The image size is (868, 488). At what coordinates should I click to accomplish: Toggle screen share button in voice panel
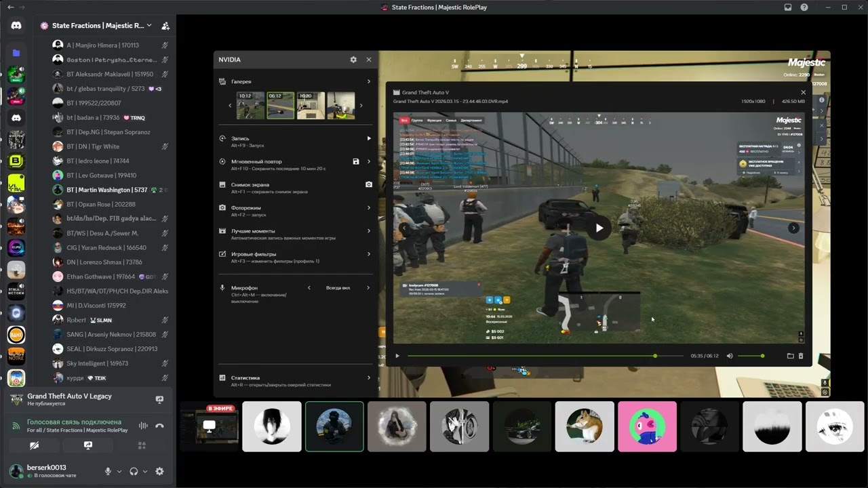pyautogui.click(x=88, y=445)
